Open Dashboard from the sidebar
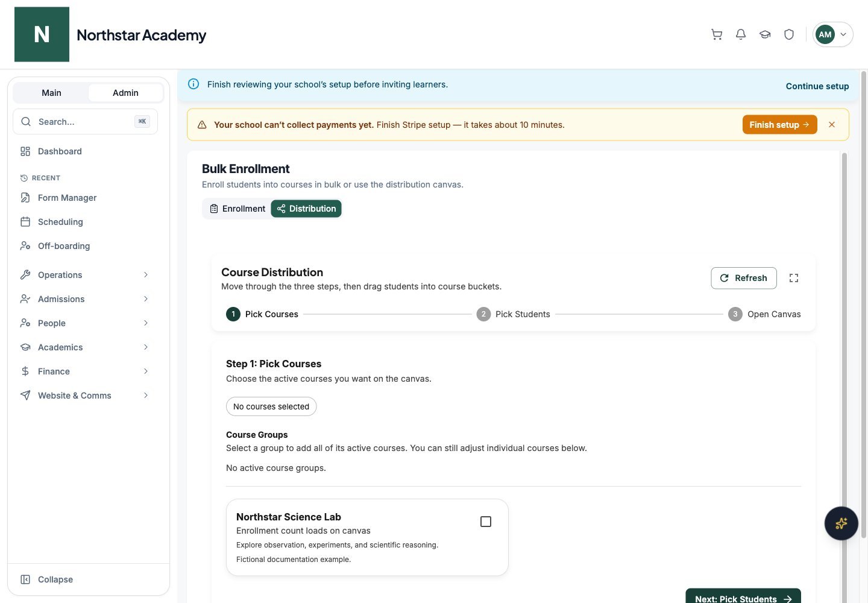The width and height of the screenshot is (868, 603). 85,151
